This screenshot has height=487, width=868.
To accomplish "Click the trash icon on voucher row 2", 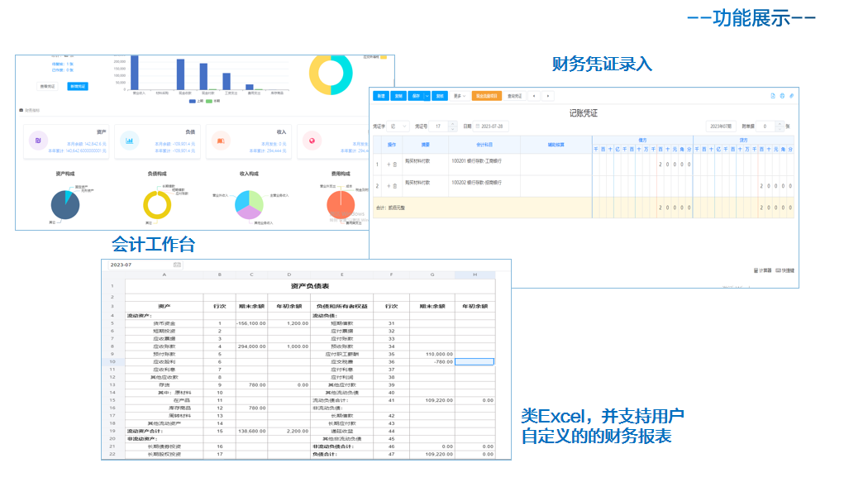I will click(x=394, y=186).
